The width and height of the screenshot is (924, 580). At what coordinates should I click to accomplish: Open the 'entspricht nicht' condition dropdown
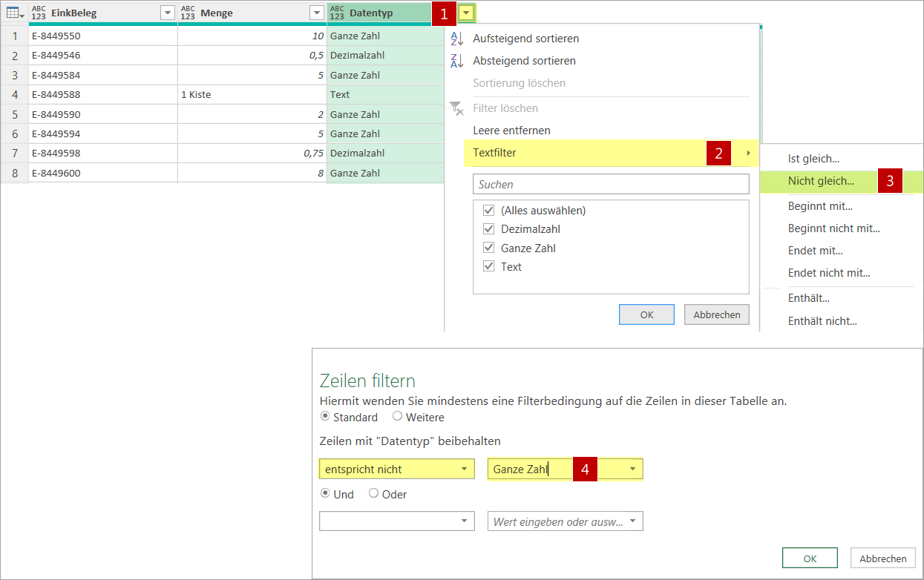pos(464,469)
